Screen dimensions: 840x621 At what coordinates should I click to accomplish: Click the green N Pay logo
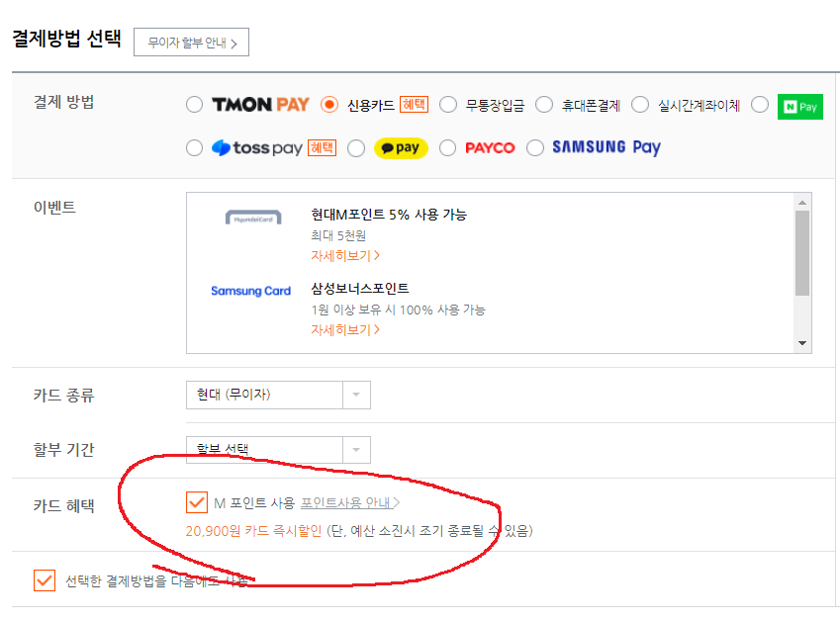(799, 107)
